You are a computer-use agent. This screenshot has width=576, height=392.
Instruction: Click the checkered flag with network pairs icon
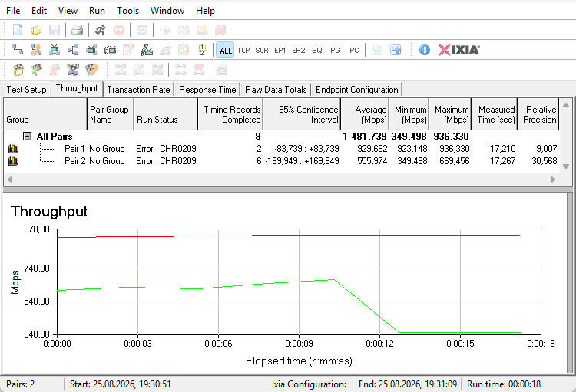tap(73, 70)
